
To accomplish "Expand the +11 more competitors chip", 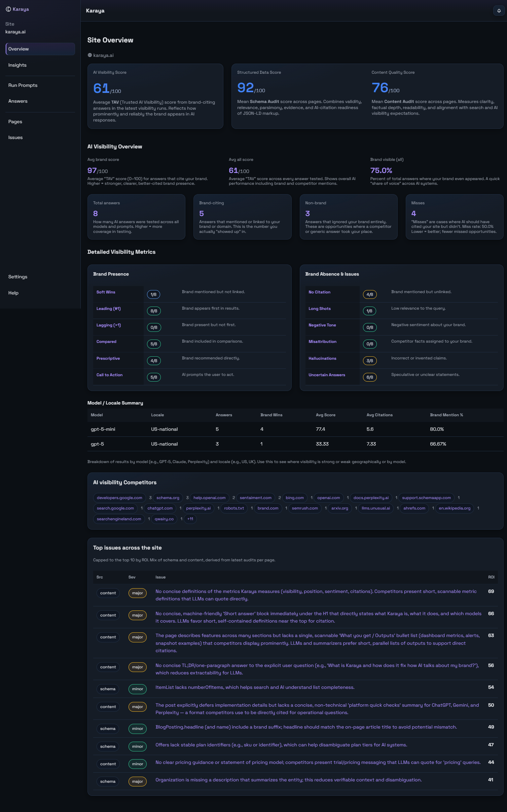I will tap(190, 519).
